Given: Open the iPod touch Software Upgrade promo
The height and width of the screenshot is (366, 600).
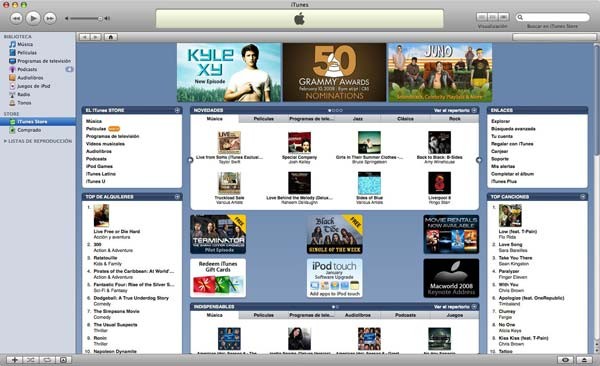Looking at the screenshot, I should (335, 278).
